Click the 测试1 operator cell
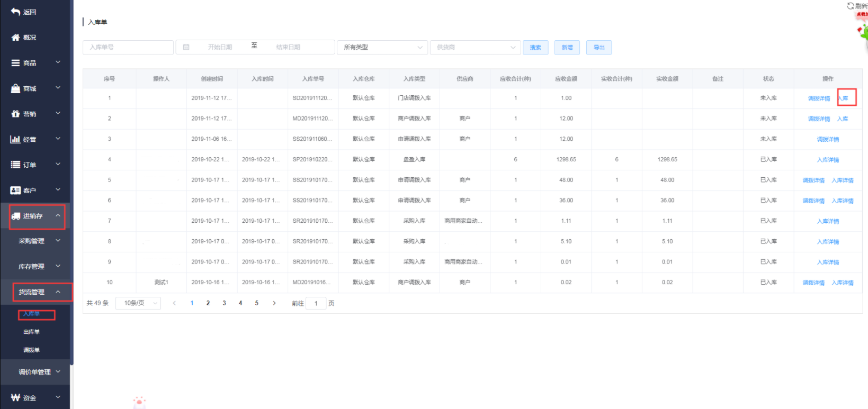 (161, 283)
